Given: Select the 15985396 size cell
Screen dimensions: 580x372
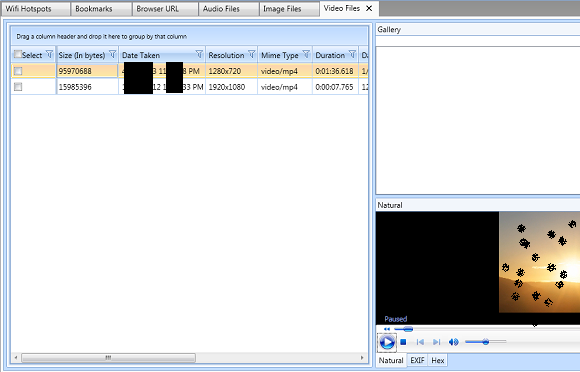Looking at the screenshot, I should click(x=87, y=87).
